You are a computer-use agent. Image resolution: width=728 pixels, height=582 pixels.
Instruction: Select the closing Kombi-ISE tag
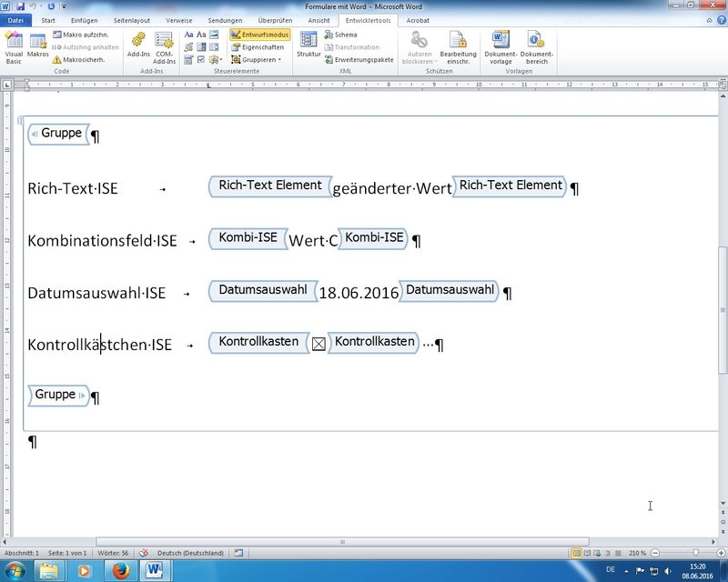pyautogui.click(x=373, y=238)
